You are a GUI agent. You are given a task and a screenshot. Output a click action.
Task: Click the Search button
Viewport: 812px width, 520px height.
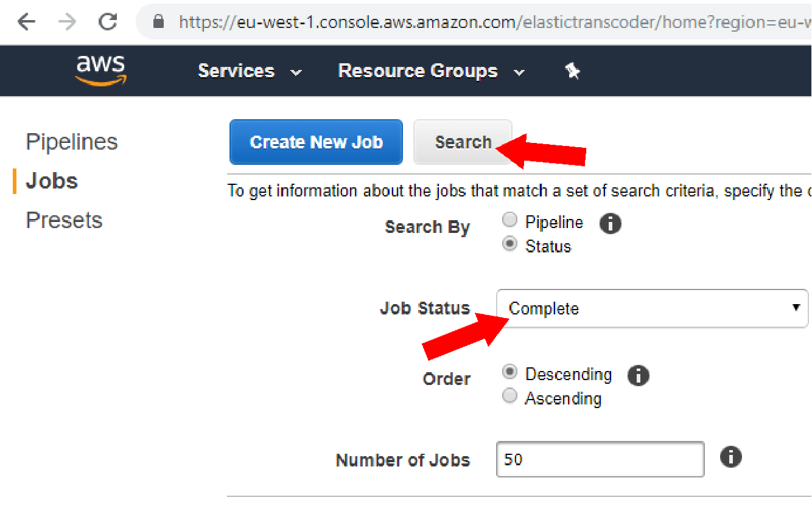(463, 142)
